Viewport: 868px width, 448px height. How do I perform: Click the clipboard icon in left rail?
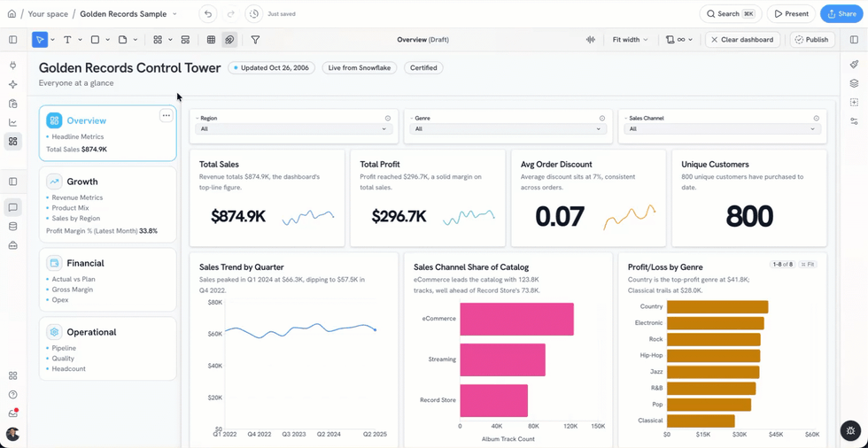click(13, 104)
